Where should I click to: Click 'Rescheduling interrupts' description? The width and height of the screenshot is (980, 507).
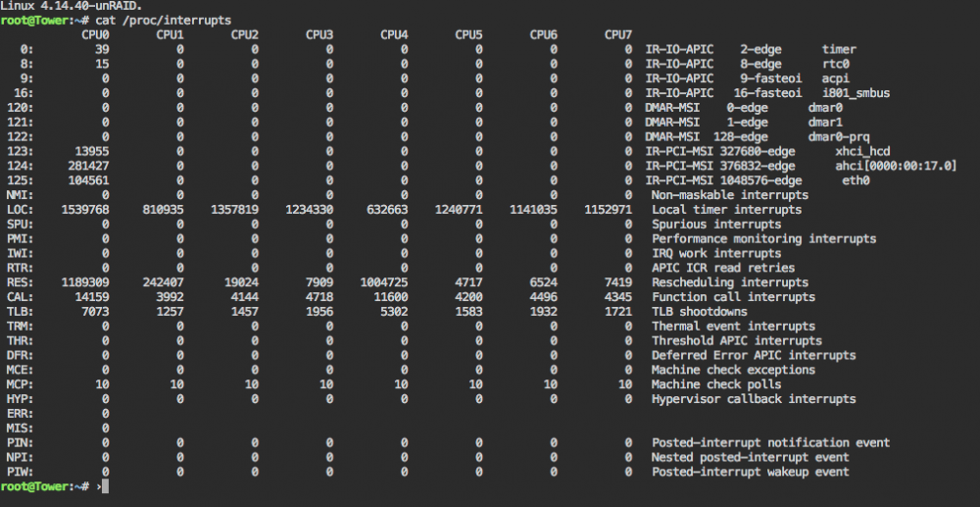pos(730,282)
